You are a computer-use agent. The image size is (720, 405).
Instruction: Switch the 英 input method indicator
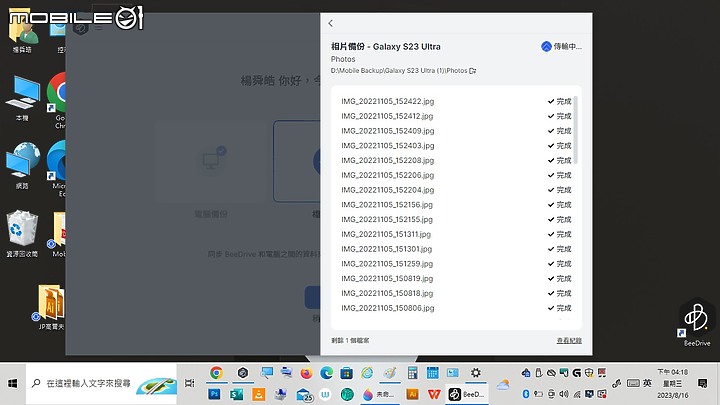tap(647, 383)
